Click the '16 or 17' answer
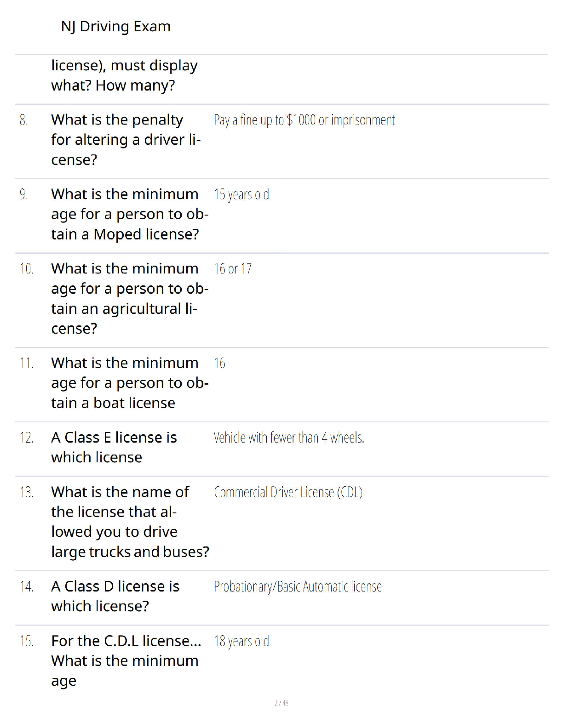The height and width of the screenshot is (728, 563). pos(233,269)
